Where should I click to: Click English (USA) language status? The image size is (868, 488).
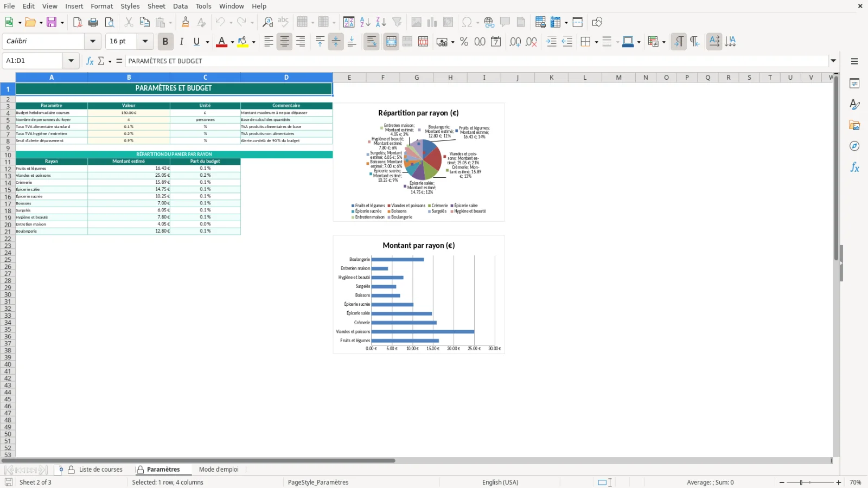click(500, 483)
